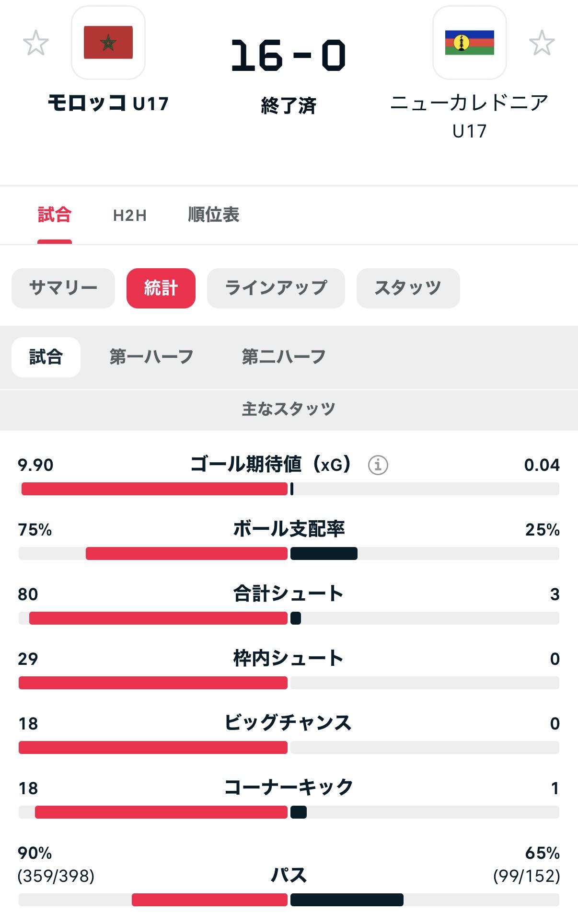Select the 統計 statistics pill

tap(161, 288)
